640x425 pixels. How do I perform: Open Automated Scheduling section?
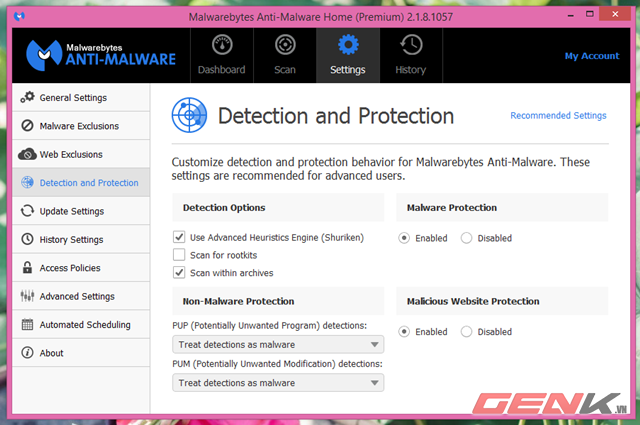(x=81, y=325)
